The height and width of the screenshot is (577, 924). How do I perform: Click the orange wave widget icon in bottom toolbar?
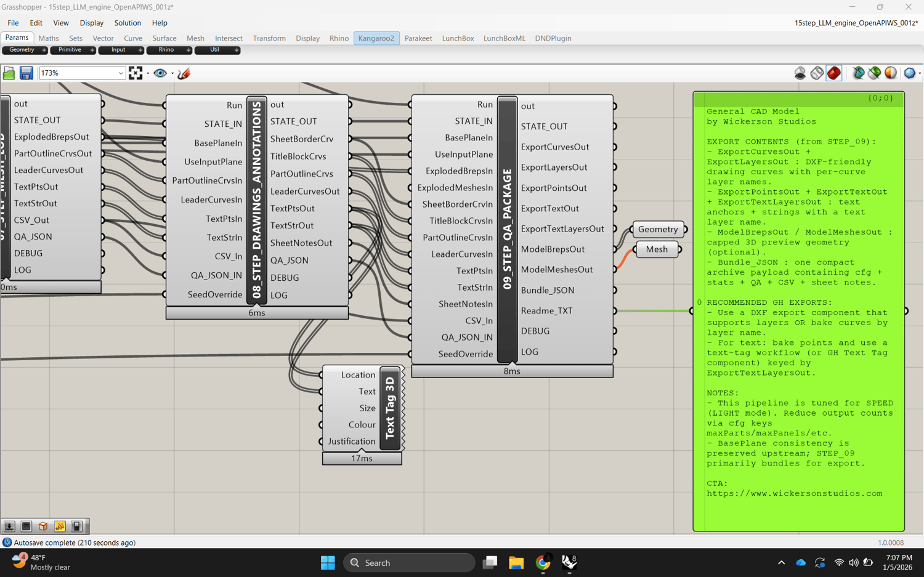(60, 527)
